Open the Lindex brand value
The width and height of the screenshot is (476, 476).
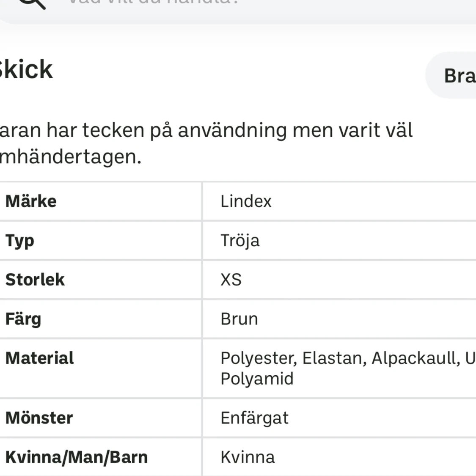pos(245,201)
